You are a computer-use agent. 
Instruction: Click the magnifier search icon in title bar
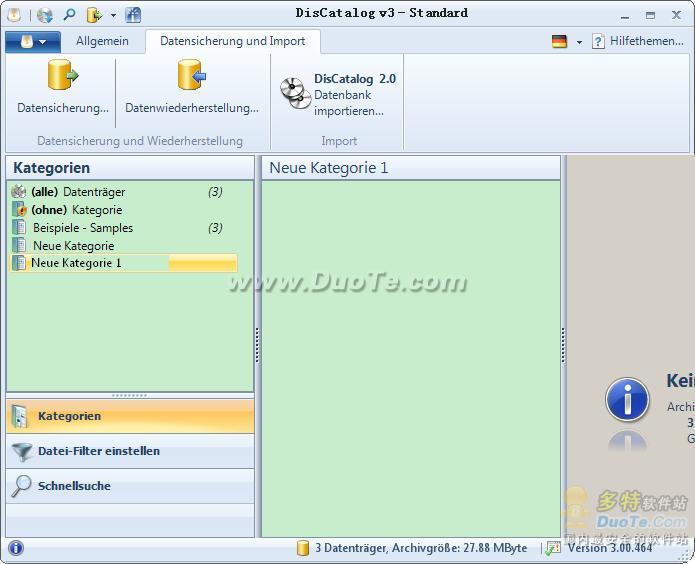69,15
